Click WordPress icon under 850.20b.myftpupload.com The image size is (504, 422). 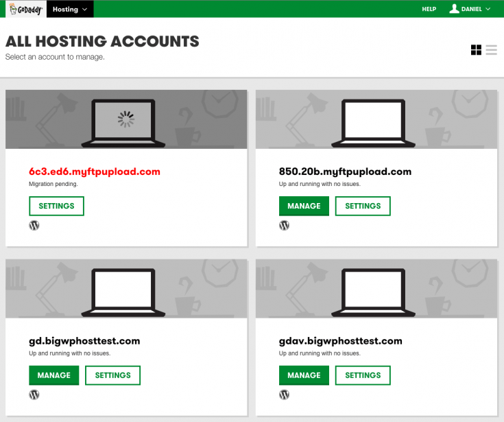[284, 226]
